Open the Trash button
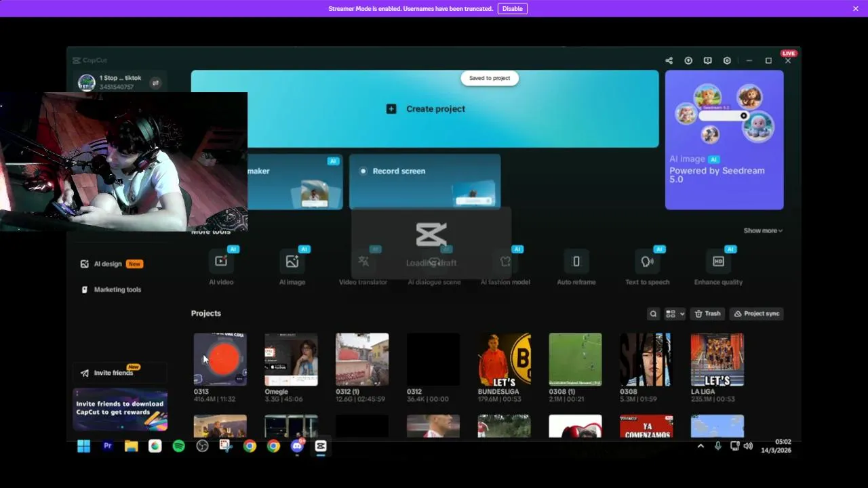The width and height of the screenshot is (868, 488). point(707,314)
